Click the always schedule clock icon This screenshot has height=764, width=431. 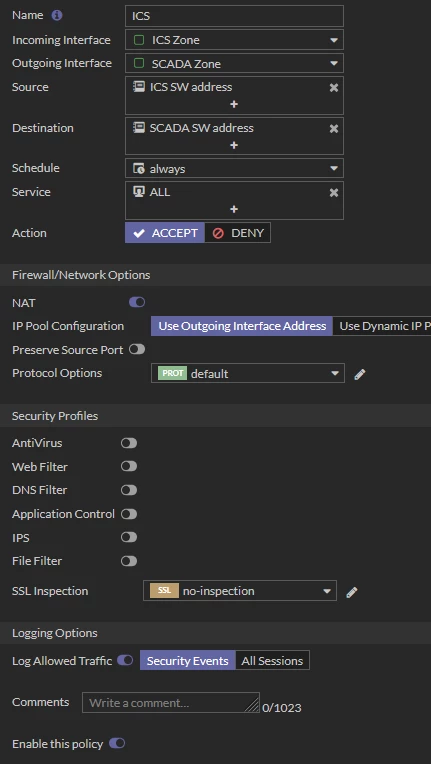click(139, 169)
